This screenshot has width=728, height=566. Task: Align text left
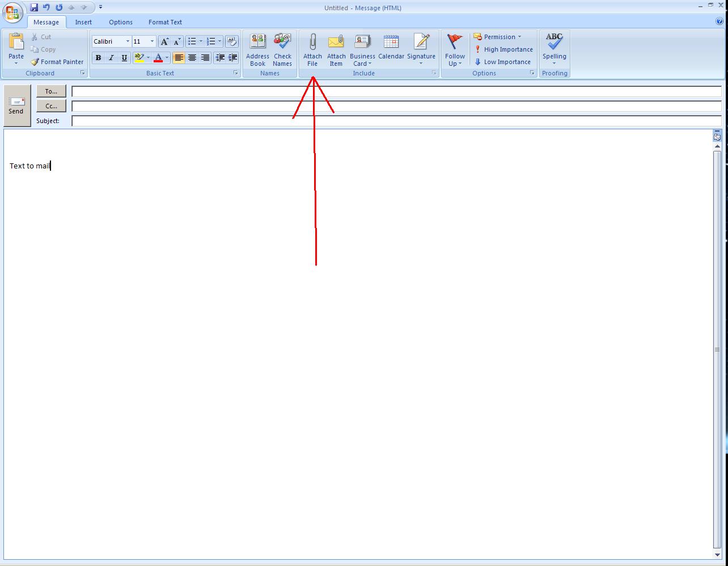pyautogui.click(x=179, y=58)
